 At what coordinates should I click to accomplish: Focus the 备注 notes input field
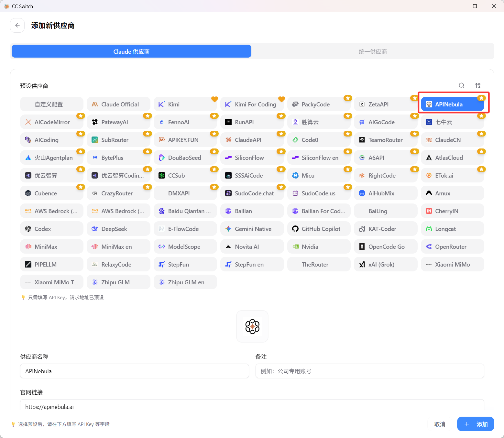click(x=370, y=371)
